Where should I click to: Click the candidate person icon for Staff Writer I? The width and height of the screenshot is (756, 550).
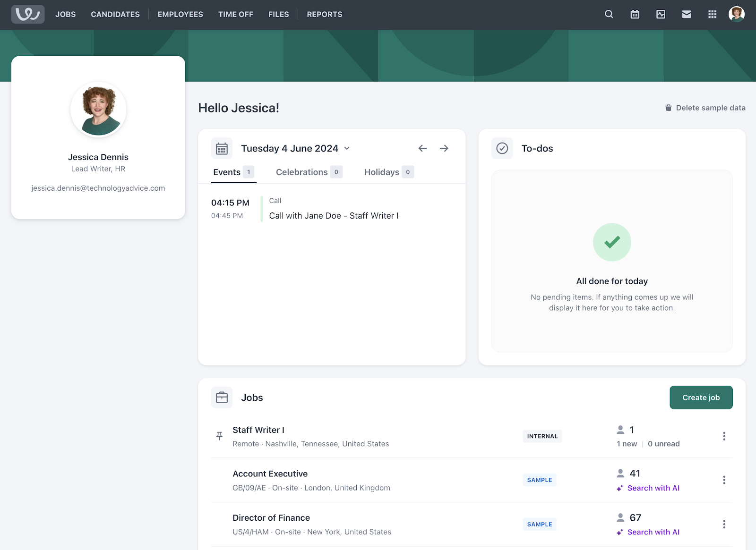point(620,430)
